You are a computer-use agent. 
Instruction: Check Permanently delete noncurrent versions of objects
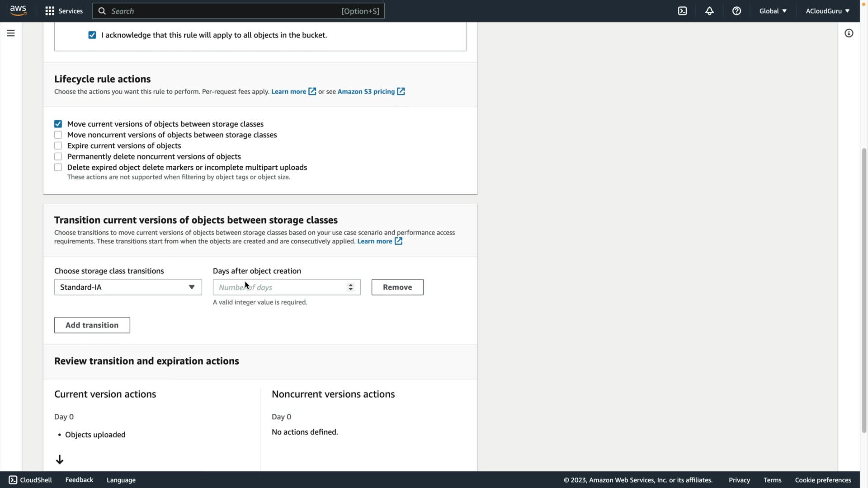coord(58,156)
